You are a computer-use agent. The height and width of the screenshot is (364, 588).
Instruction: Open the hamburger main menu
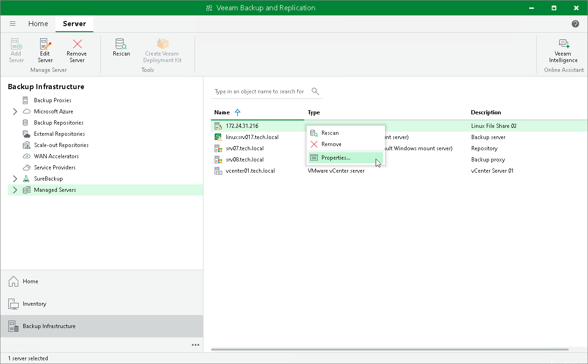tap(13, 24)
